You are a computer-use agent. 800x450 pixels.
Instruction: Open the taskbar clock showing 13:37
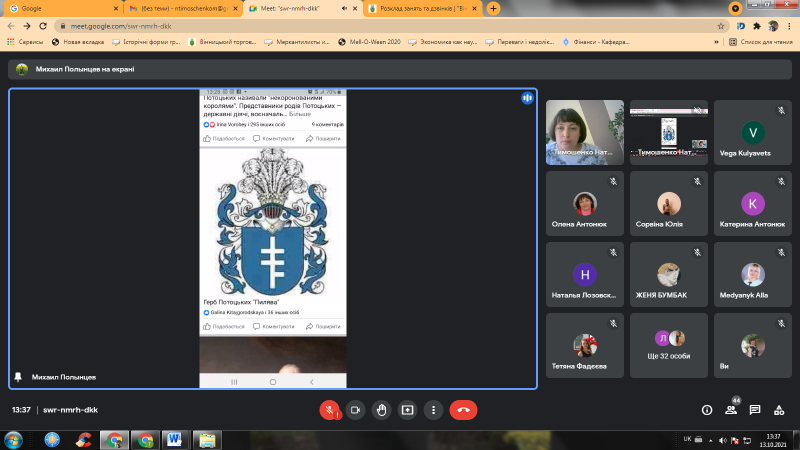[x=773, y=440]
